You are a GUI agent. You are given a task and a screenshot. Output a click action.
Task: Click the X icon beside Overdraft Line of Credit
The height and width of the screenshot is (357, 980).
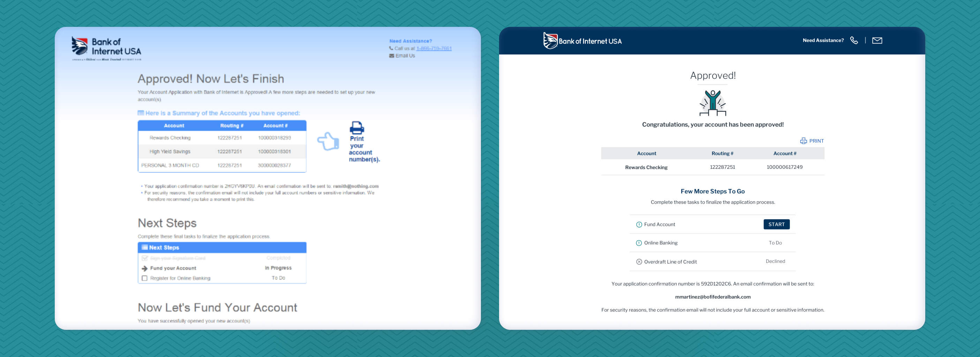coord(639,261)
